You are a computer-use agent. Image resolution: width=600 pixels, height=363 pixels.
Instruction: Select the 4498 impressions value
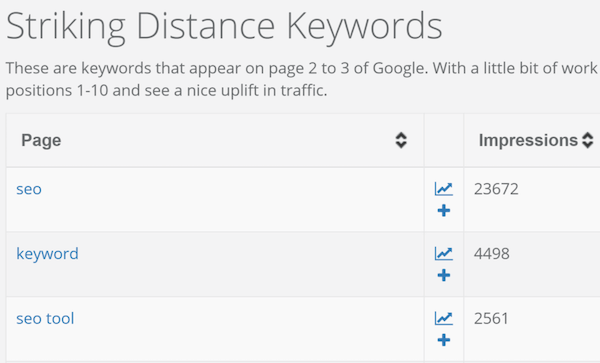pyautogui.click(x=491, y=254)
